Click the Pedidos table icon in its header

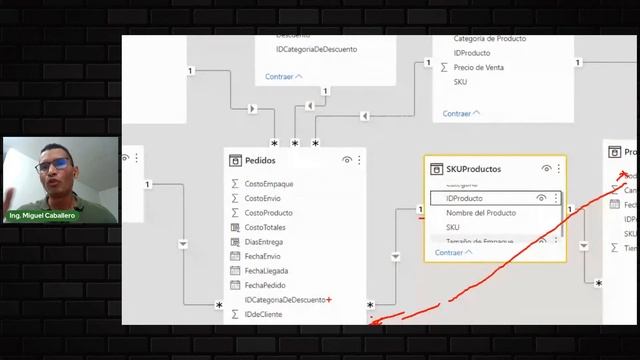[235, 160]
